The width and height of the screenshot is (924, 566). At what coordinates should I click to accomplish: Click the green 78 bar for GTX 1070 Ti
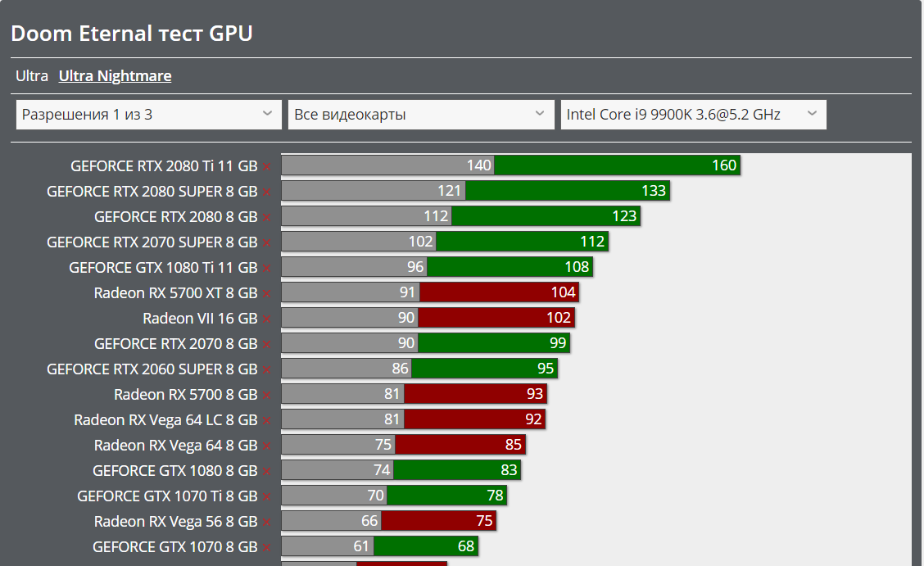click(446, 496)
